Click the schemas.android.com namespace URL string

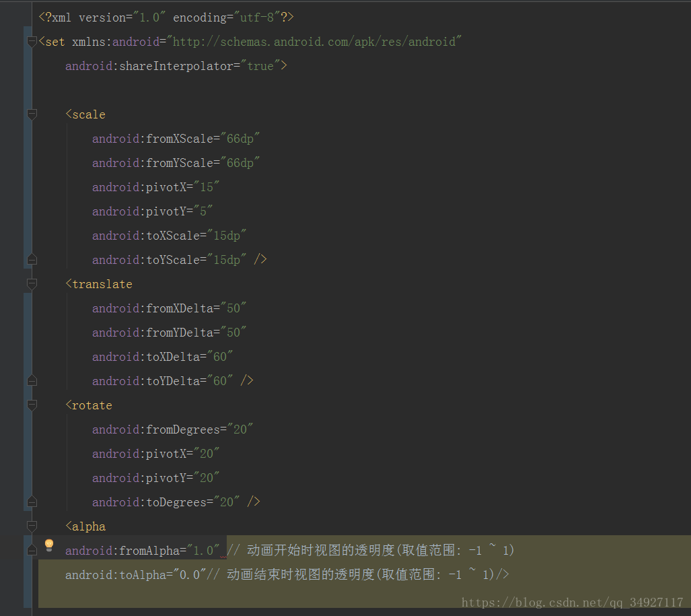tap(314, 42)
